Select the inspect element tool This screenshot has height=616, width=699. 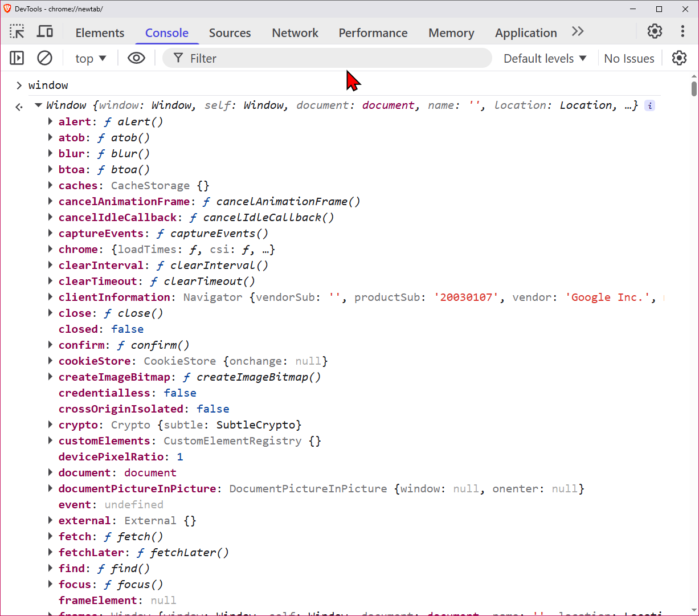point(17,32)
